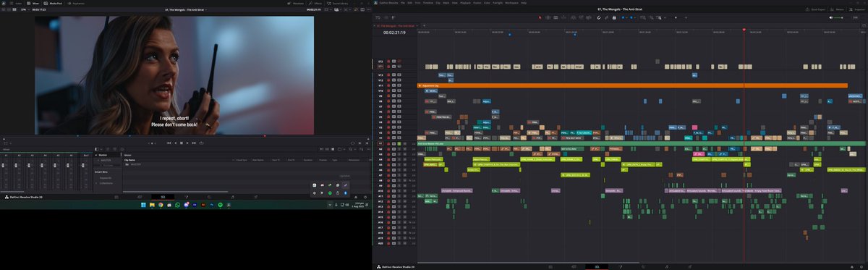Open Deliver page icon in left window
The image size is (868, 270).
(x=255, y=197)
